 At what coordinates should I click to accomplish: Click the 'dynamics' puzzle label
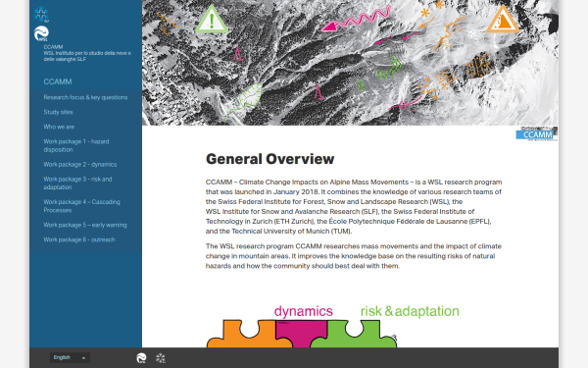[x=304, y=311]
